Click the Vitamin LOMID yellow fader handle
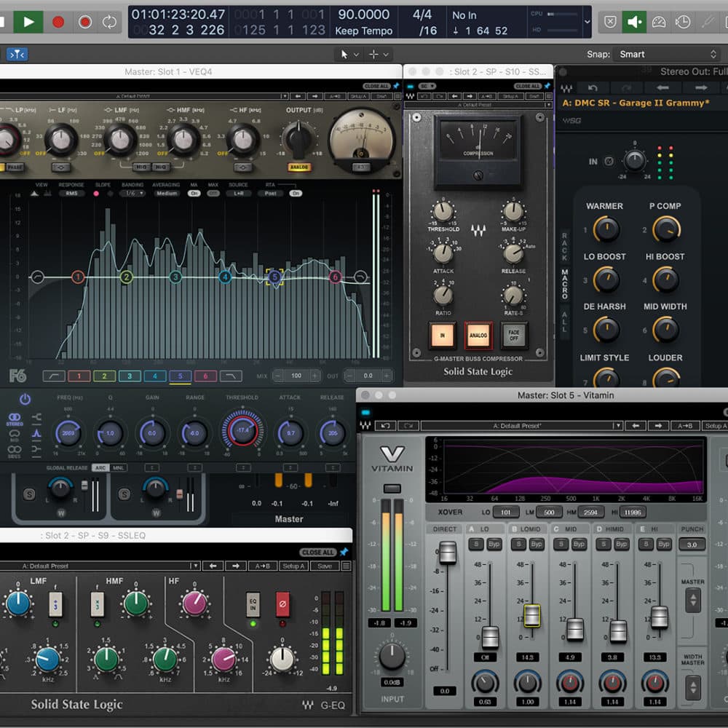728x728 pixels. pos(531,616)
